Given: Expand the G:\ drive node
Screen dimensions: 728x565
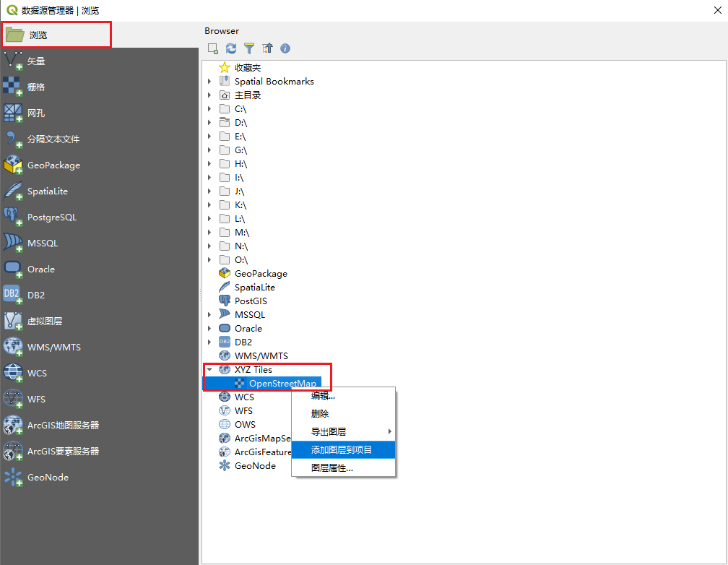Looking at the screenshot, I should coord(209,150).
